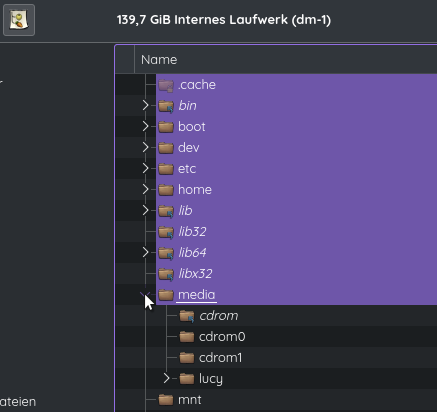Viewport: 437px width, 412px height.
Task: Expand the bin folder tree node
Action: coord(145,106)
